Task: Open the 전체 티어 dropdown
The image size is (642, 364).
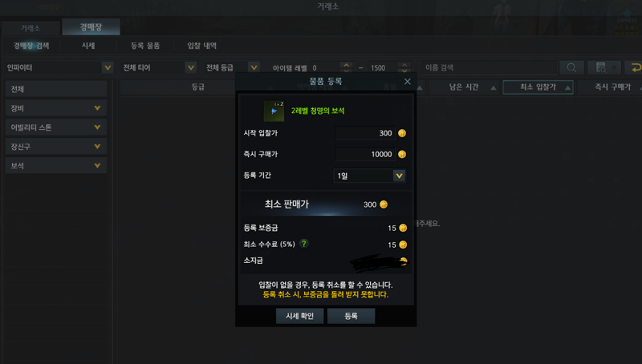Action: pos(158,67)
